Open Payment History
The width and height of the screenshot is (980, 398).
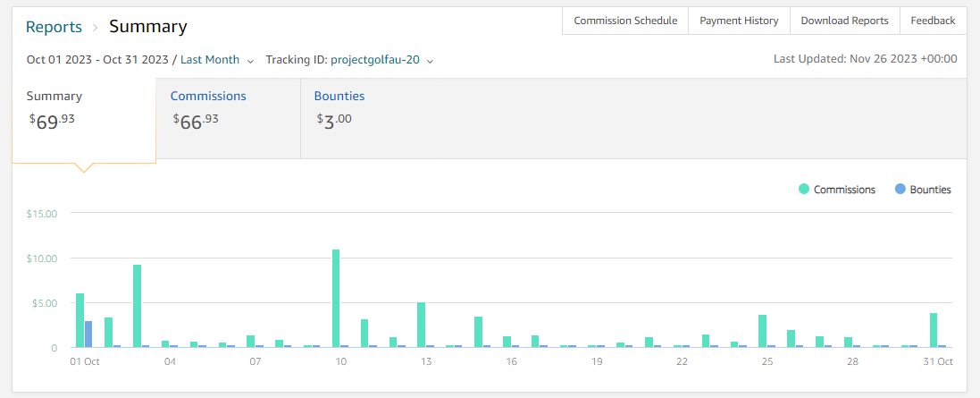[740, 21]
